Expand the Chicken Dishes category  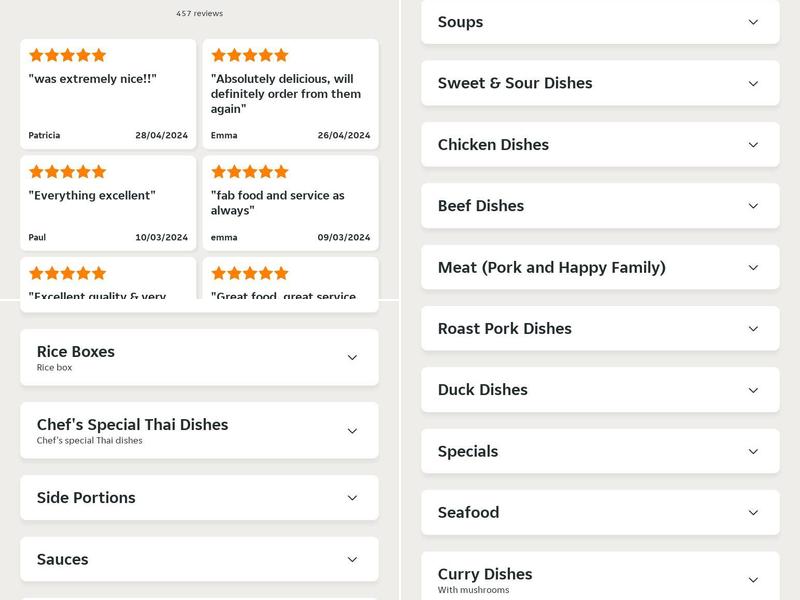click(x=599, y=145)
